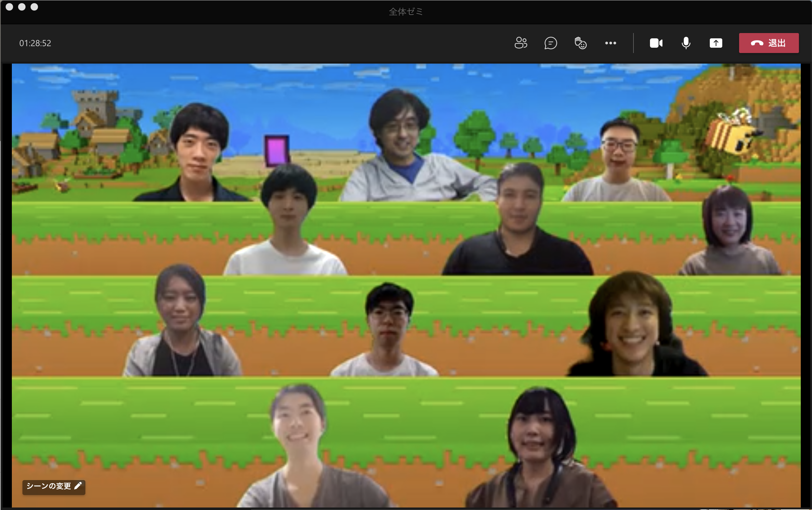Click the 全体ゼミ window title
This screenshot has height=510, width=812.
(406, 12)
